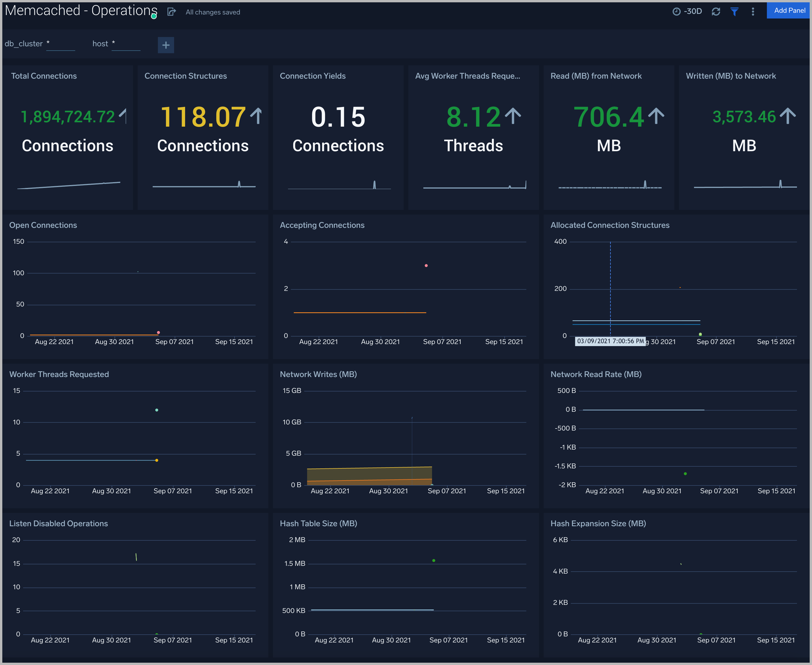
Task: Open the host variable value selector
Action: [126, 45]
